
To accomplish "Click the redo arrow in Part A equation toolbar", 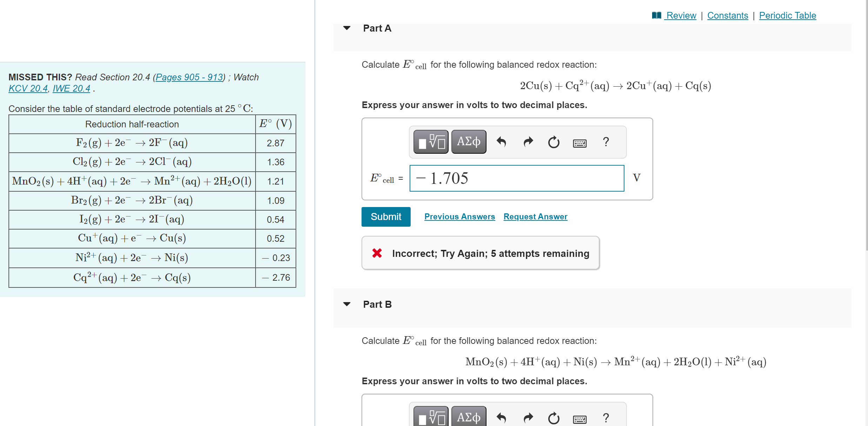I will (528, 141).
